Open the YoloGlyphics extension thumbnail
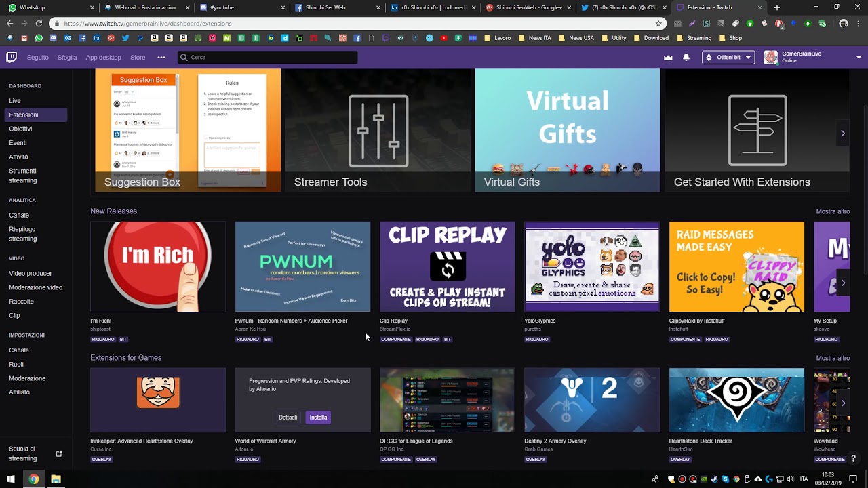This screenshot has height=488, width=868. (592, 267)
